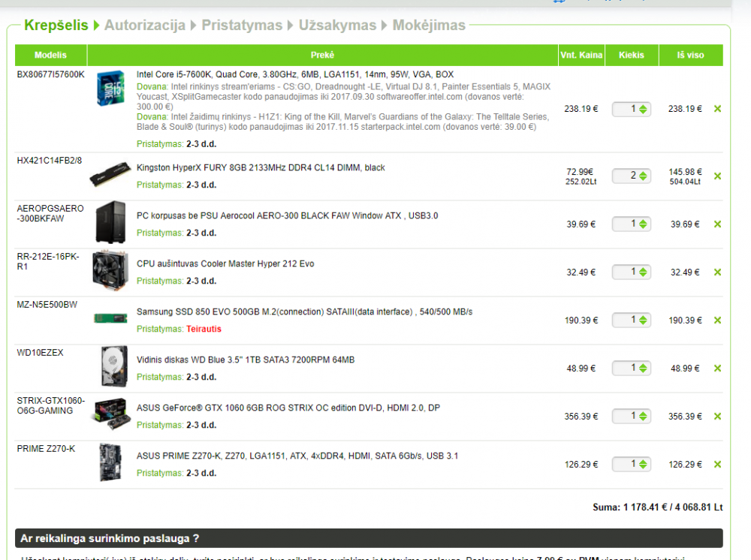Click Kingston row total 145.98 €
The height and width of the screenshot is (560, 751).
(686, 171)
